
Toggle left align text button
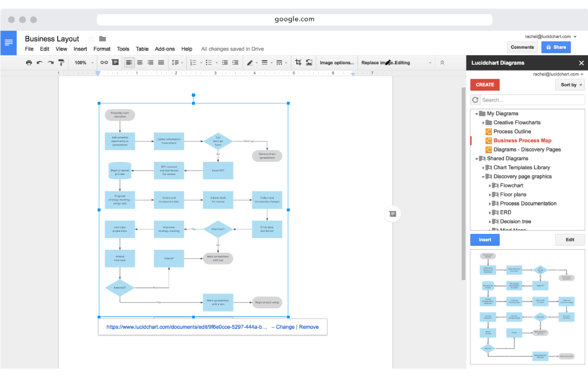[x=129, y=62]
